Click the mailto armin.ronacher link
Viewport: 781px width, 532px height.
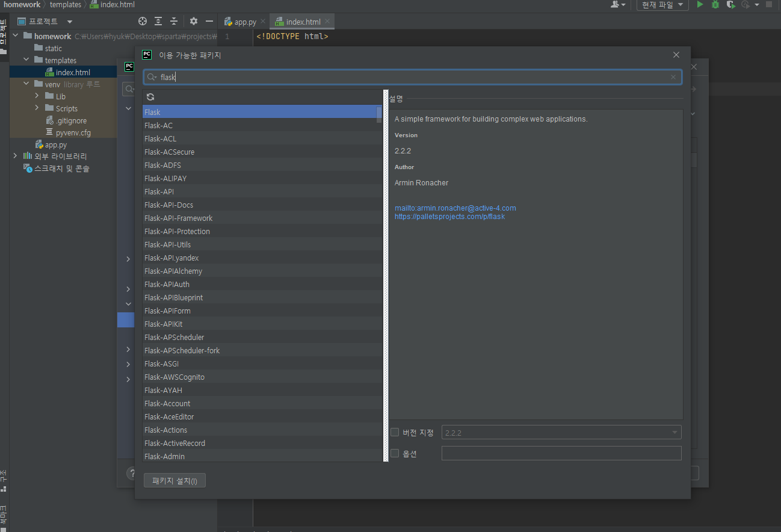455,208
